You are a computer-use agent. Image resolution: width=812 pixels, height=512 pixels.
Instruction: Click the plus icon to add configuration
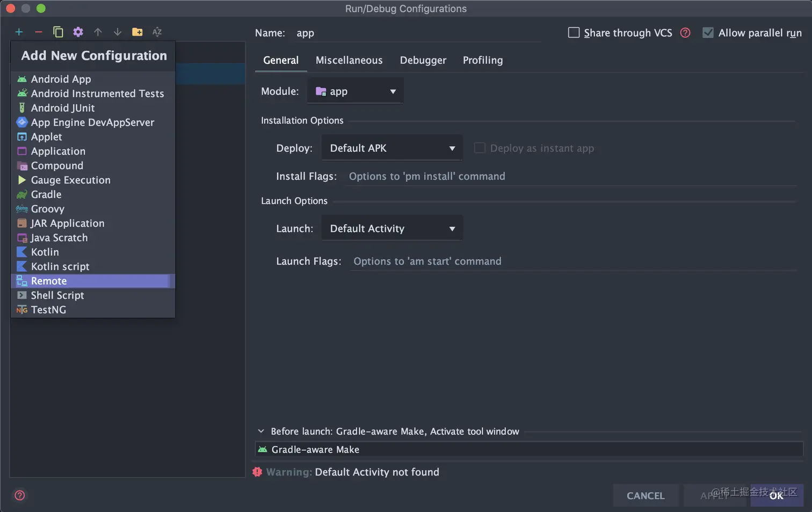(x=19, y=32)
